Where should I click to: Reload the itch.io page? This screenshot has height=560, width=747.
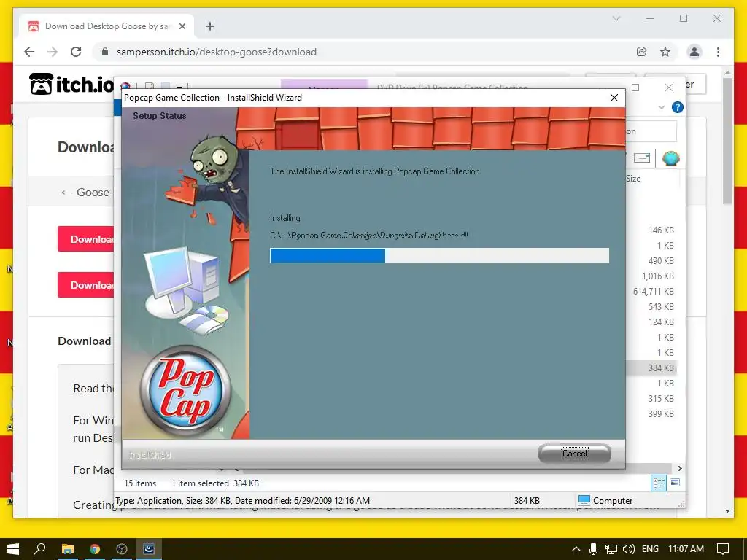[x=76, y=52]
